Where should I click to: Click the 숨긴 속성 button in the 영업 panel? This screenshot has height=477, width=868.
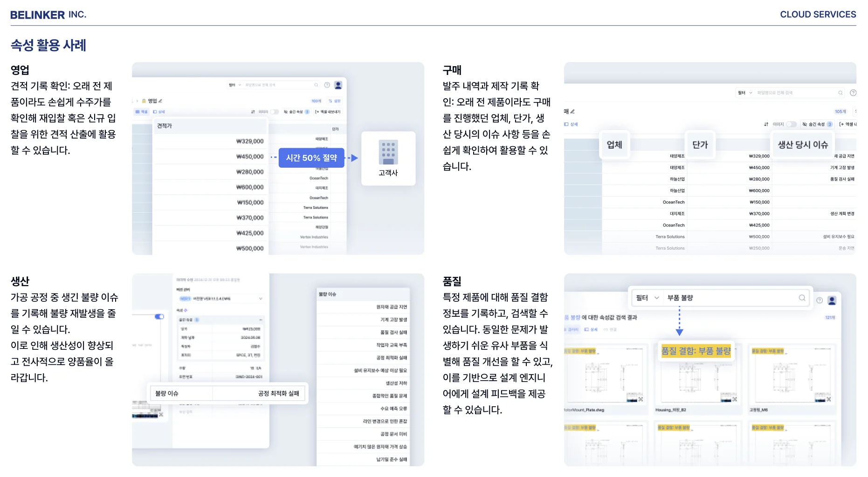coord(296,112)
